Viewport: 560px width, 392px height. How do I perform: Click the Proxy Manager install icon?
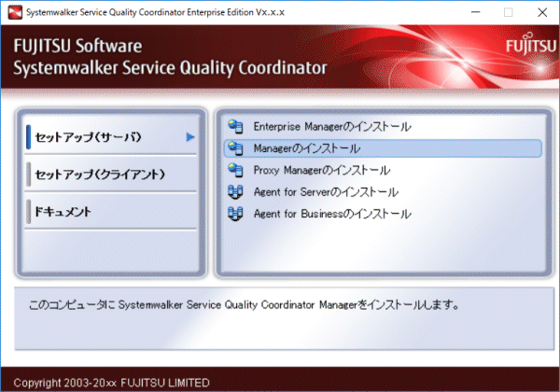click(236, 170)
